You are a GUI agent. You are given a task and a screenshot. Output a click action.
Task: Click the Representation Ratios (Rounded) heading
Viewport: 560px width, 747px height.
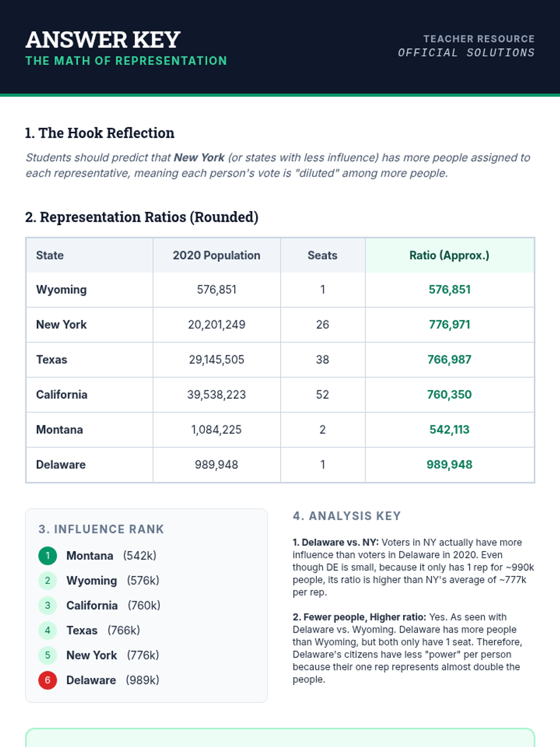142,217
